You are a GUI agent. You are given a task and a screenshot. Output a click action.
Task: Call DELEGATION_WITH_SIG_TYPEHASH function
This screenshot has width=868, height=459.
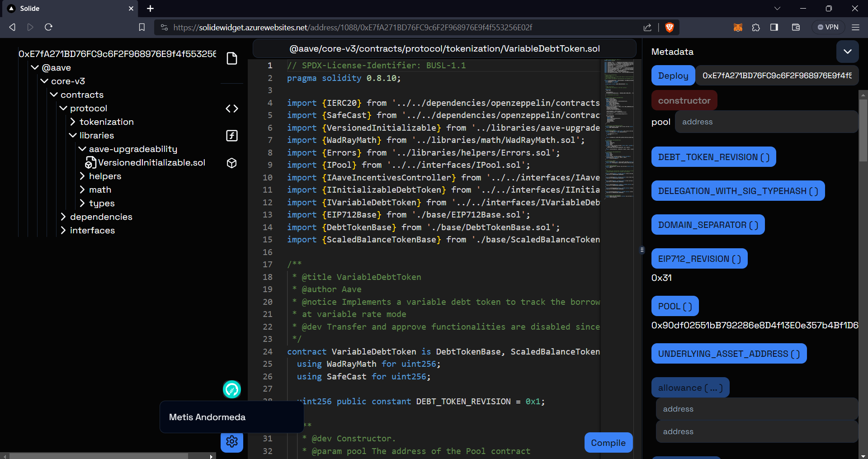pos(738,191)
